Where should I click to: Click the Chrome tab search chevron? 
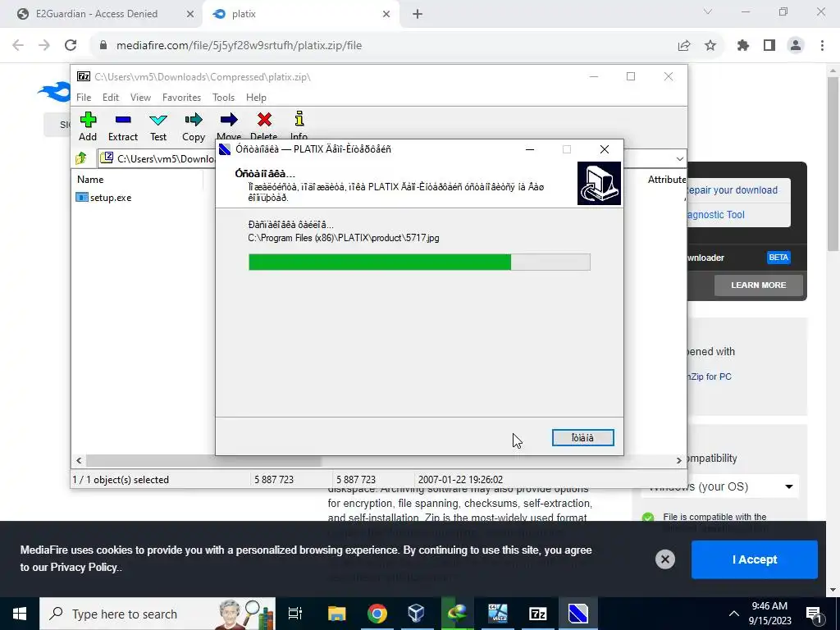[x=708, y=11]
